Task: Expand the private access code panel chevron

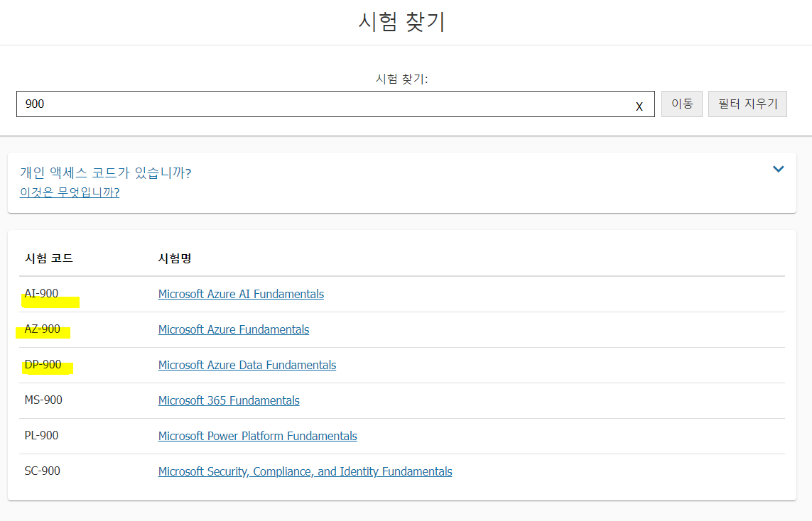Action: click(778, 169)
